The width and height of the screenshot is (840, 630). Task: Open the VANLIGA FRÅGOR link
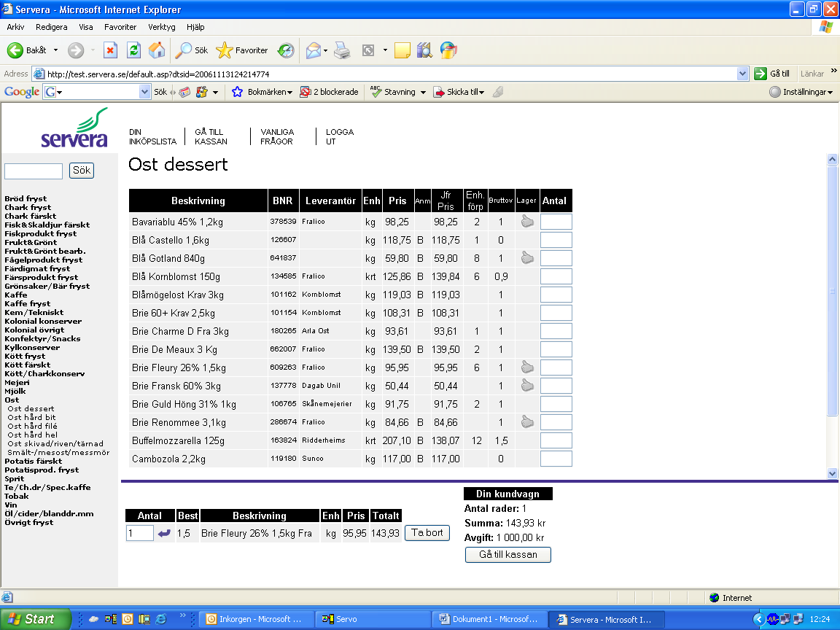point(277,136)
